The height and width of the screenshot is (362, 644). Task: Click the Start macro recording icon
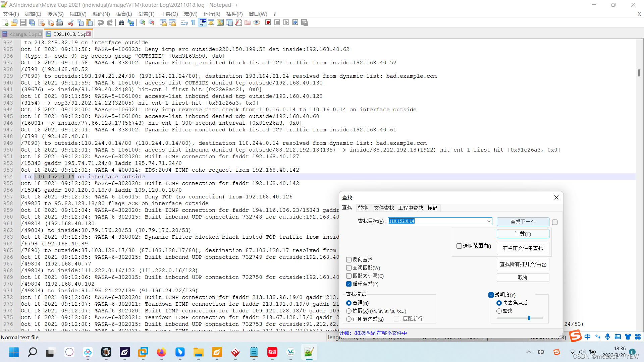click(x=268, y=22)
